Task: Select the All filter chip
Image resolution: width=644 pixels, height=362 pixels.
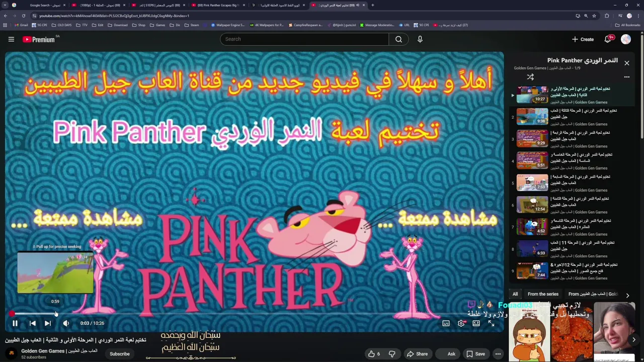Action: click(x=515, y=294)
